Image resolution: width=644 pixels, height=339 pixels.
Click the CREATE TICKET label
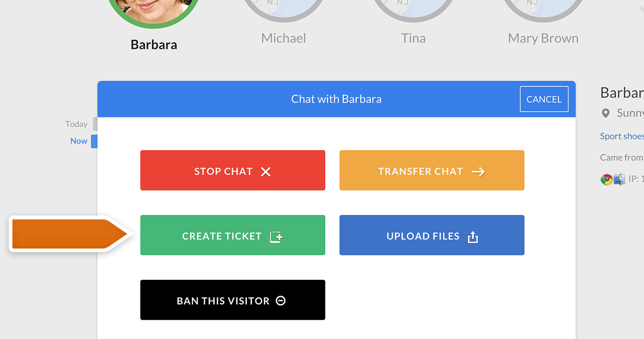pos(222,236)
